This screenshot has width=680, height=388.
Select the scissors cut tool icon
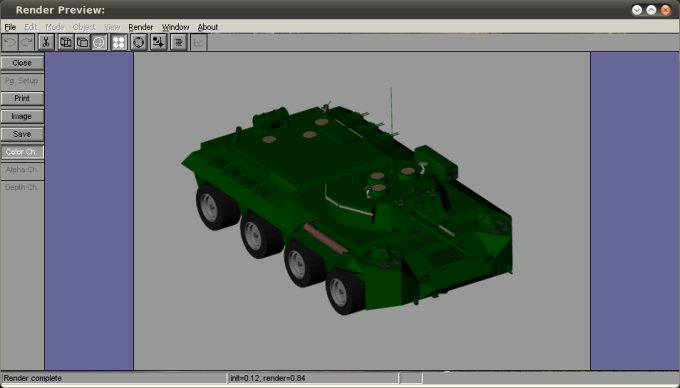(46, 42)
